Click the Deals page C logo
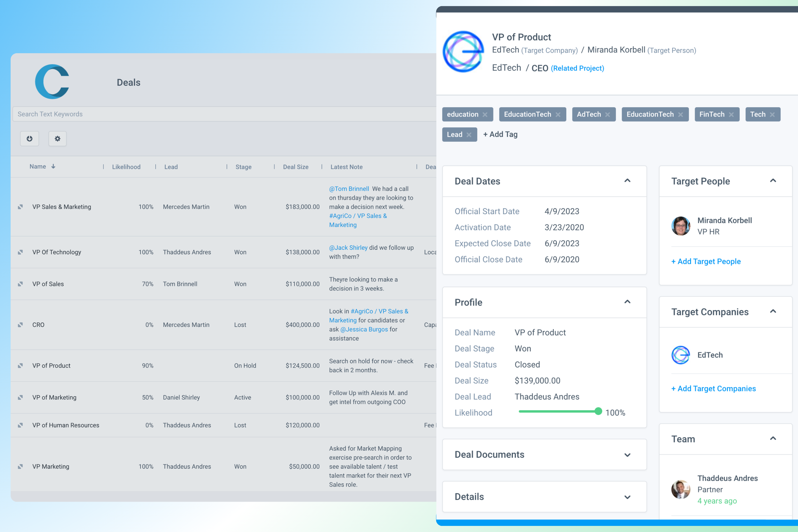The image size is (798, 532). tap(52, 82)
